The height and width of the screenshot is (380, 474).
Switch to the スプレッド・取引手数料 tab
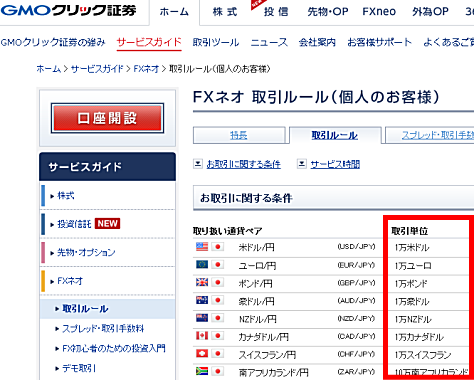[x=430, y=135]
